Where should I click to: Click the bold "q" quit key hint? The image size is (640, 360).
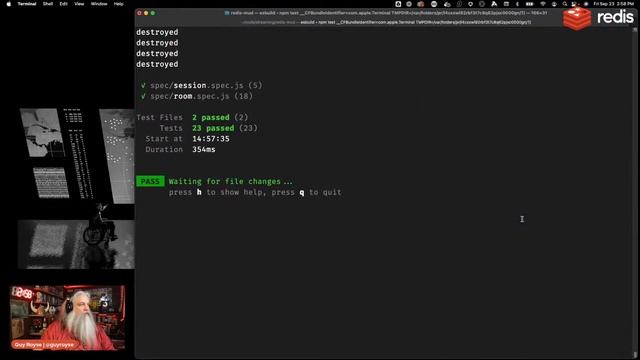click(x=302, y=192)
